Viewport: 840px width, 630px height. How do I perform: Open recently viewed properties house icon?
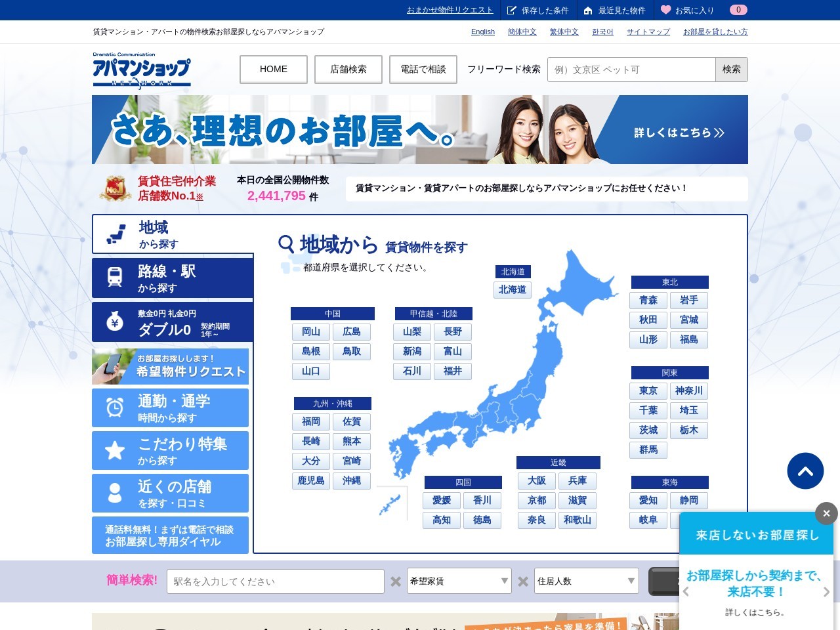point(588,10)
